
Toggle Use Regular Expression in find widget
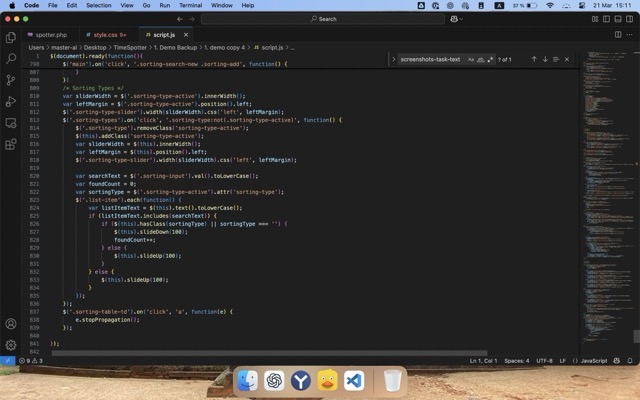coord(489,59)
